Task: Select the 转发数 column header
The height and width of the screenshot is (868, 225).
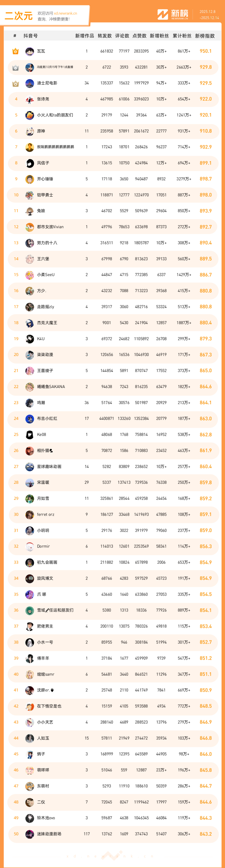Action: point(105,36)
